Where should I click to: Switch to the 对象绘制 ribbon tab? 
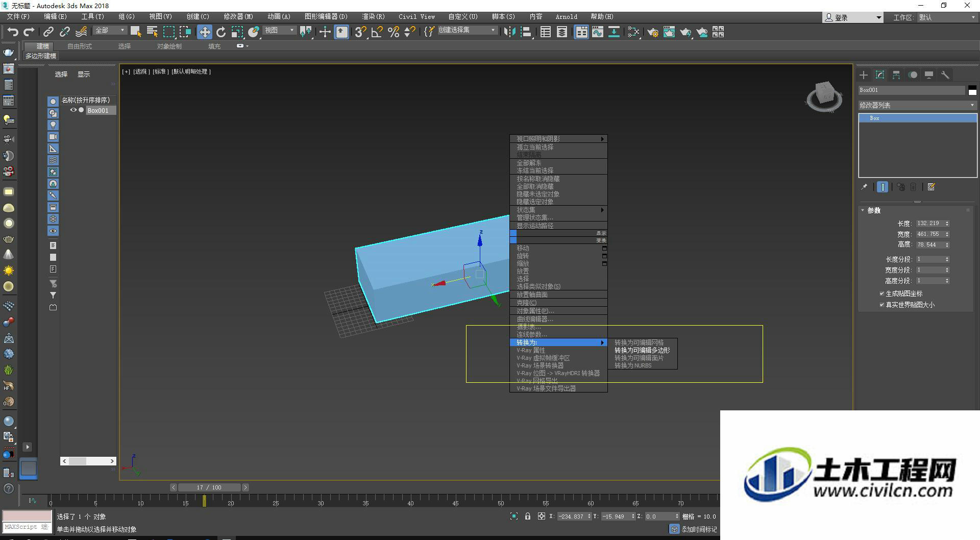[x=169, y=46]
